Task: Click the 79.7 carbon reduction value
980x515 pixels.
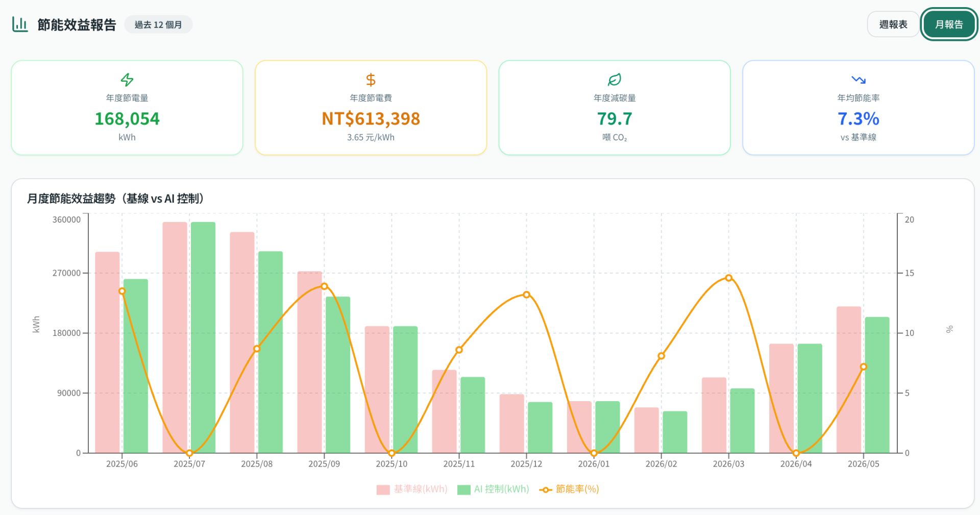Action: (615, 118)
